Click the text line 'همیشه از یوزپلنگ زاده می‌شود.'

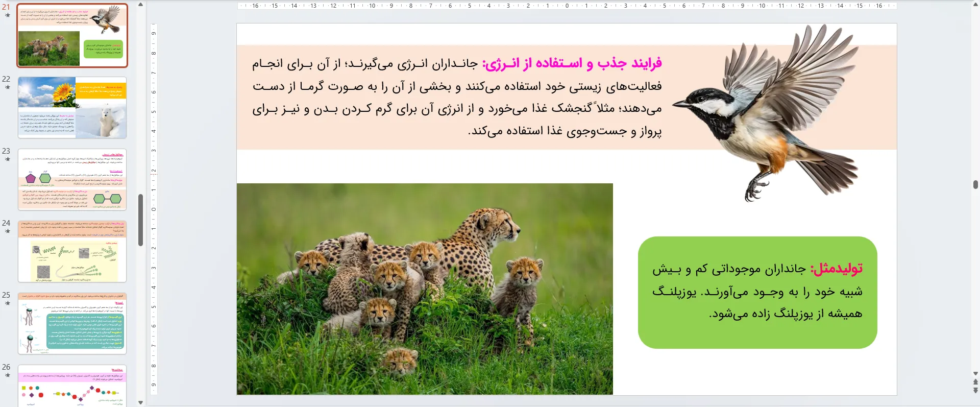pos(786,314)
